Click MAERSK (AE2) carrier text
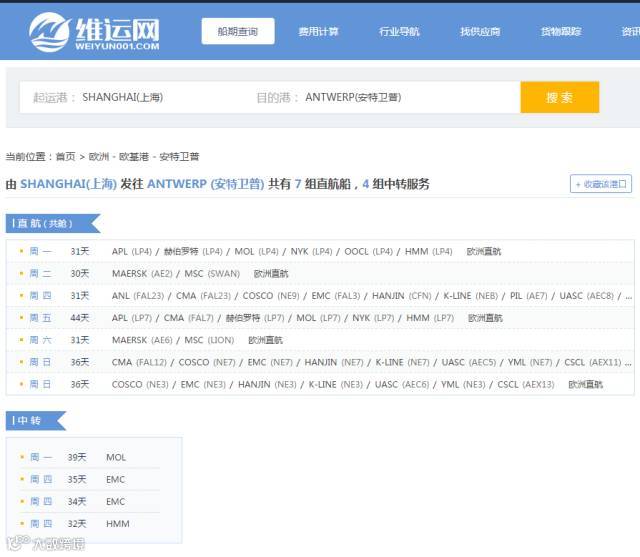 click(142, 273)
